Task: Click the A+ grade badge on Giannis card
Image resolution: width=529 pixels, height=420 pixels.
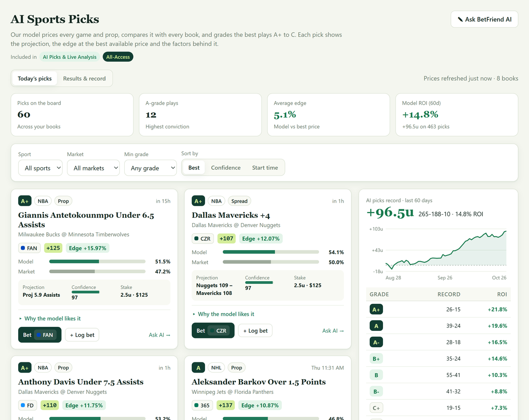Action: 24,201
